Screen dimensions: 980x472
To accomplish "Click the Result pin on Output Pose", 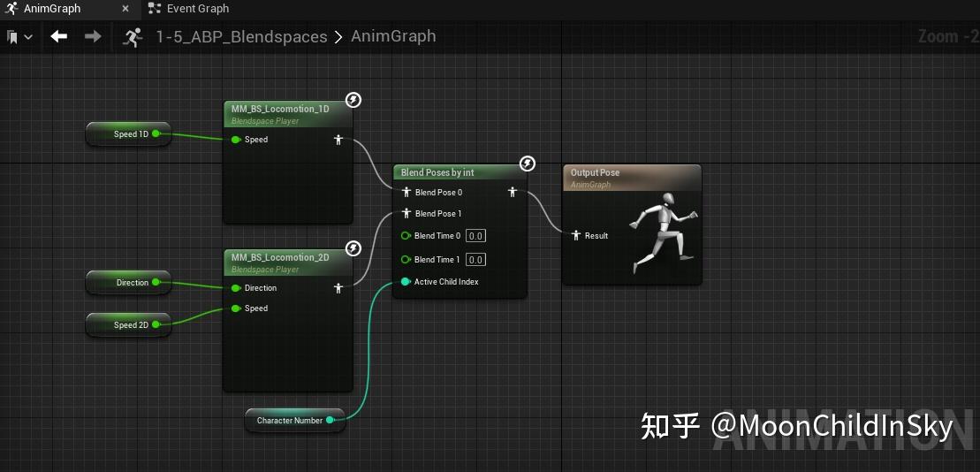I will click(576, 236).
